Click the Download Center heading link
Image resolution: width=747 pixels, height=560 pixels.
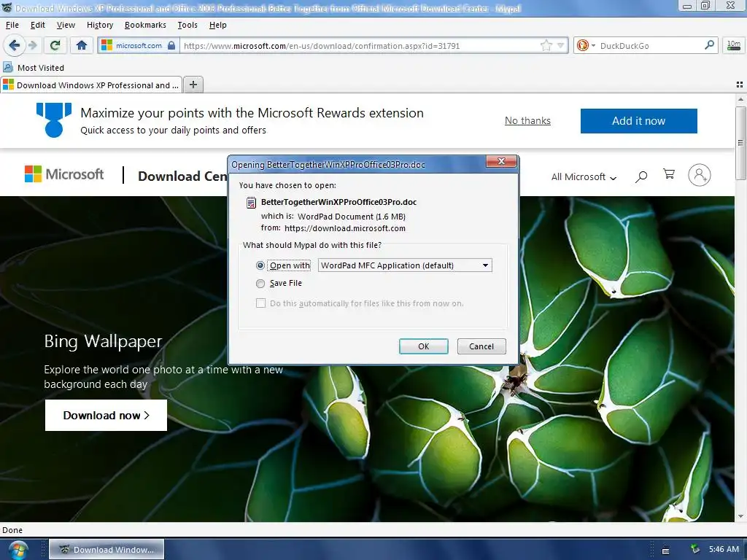point(182,176)
